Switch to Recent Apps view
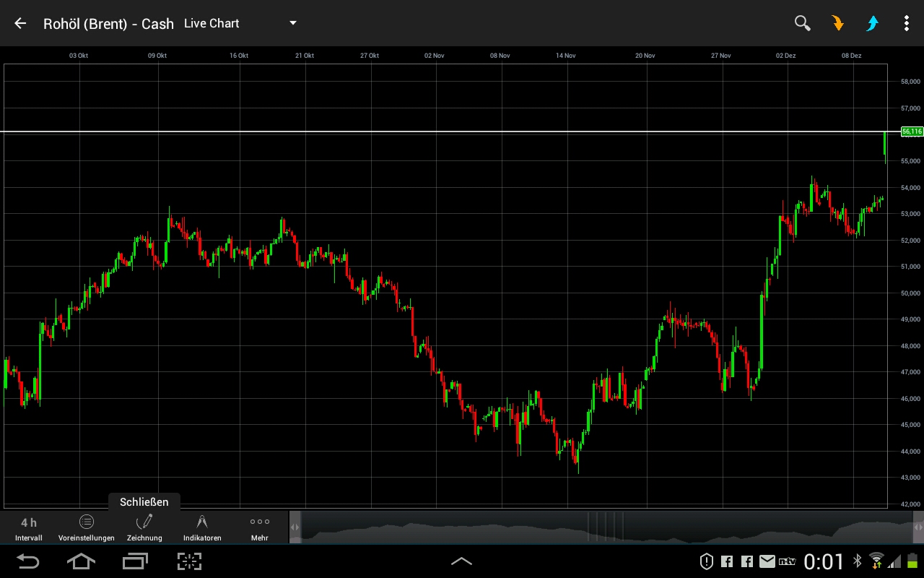This screenshot has width=924, height=578. click(135, 561)
